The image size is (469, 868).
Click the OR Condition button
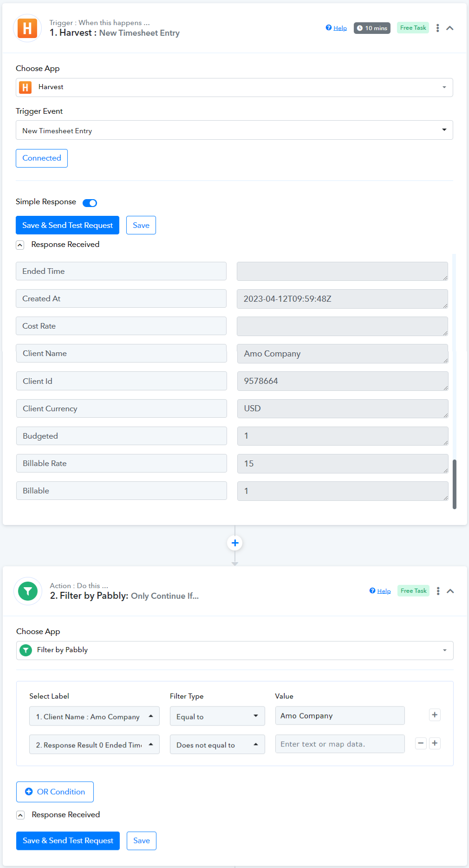point(55,792)
